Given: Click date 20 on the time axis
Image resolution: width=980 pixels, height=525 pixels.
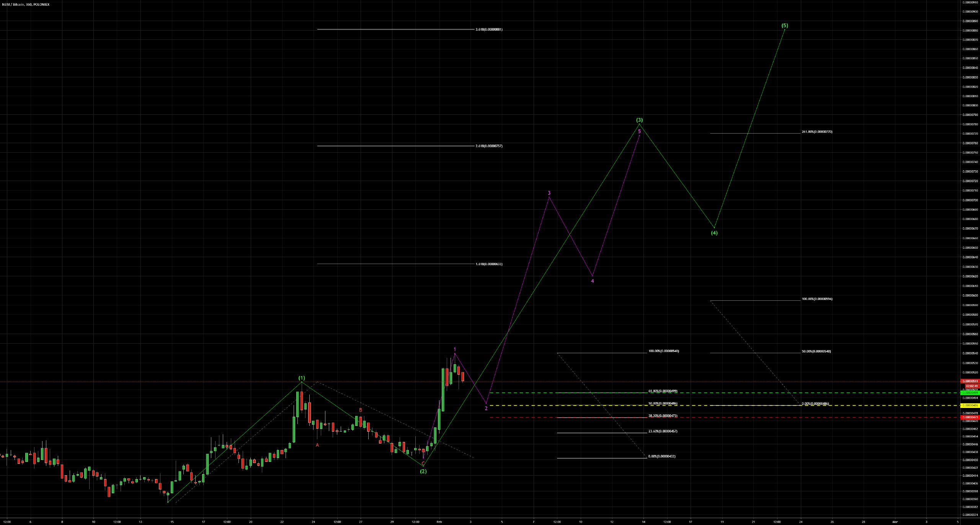Looking at the screenshot, I should tap(250, 522).
